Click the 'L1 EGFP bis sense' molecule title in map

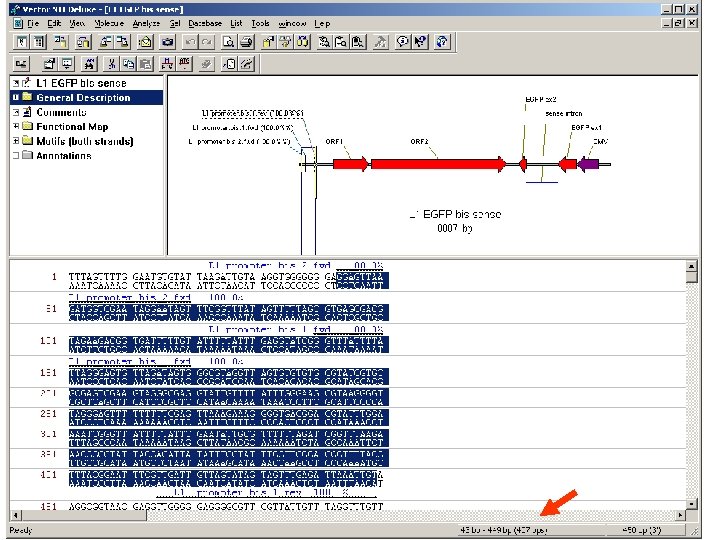point(455,214)
